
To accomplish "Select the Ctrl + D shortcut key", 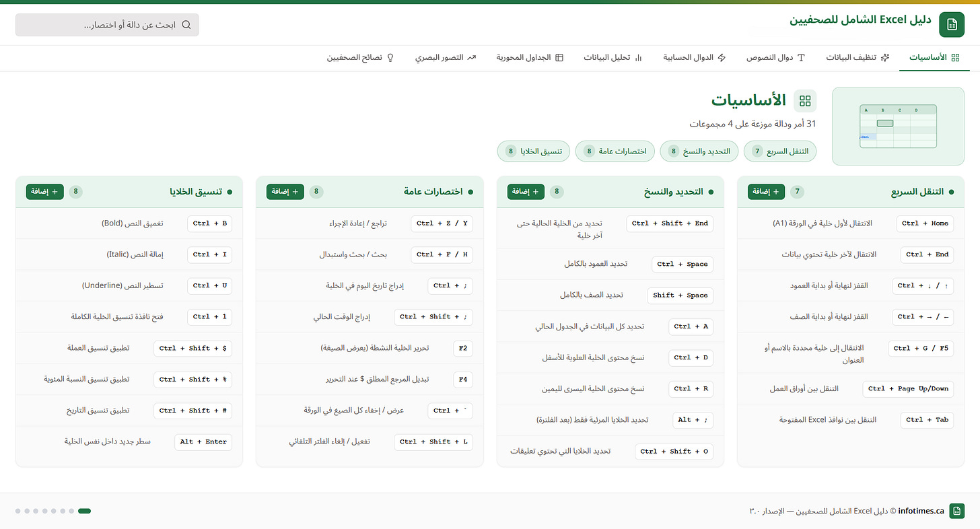I will point(691,357).
